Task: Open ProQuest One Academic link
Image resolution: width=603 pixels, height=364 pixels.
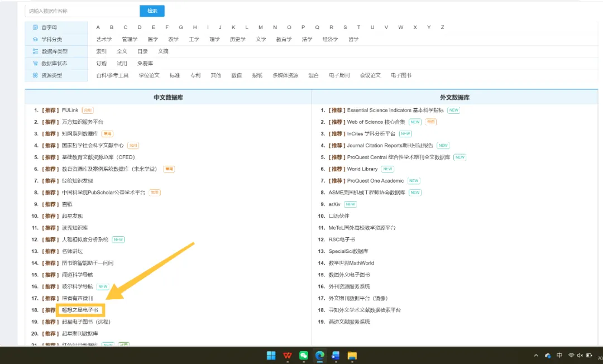Action: pos(375,181)
